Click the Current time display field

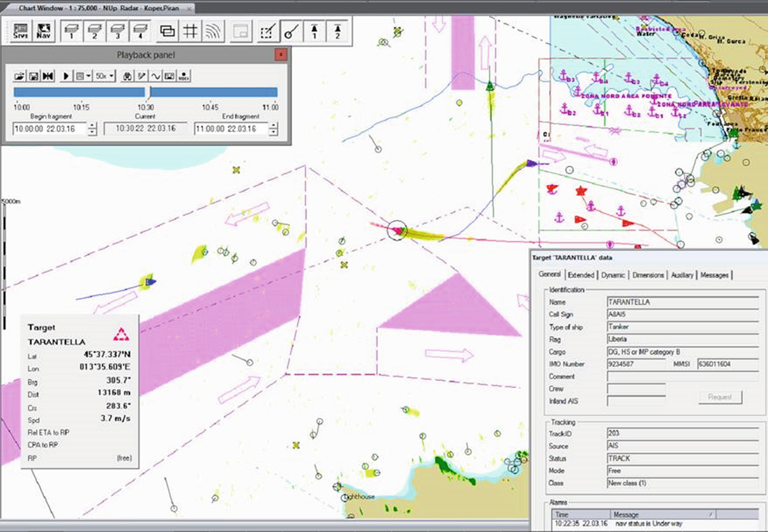point(146,128)
